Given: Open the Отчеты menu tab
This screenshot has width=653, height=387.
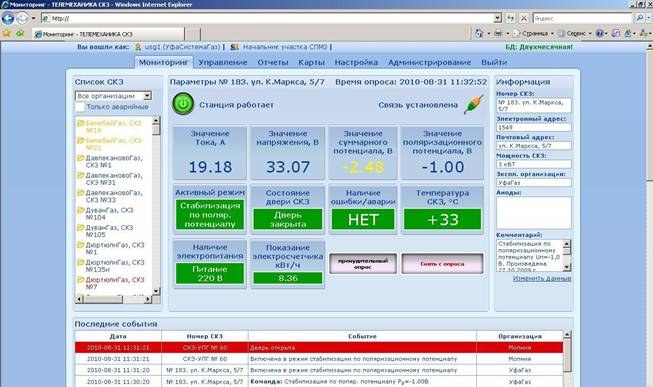Looking at the screenshot, I should pyautogui.click(x=273, y=62).
